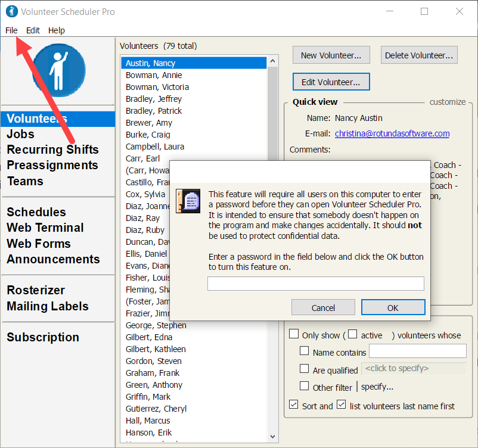Image resolution: width=478 pixels, height=448 pixels.
Task: Enable the Name contains filter checkbox
Action: 304,351
